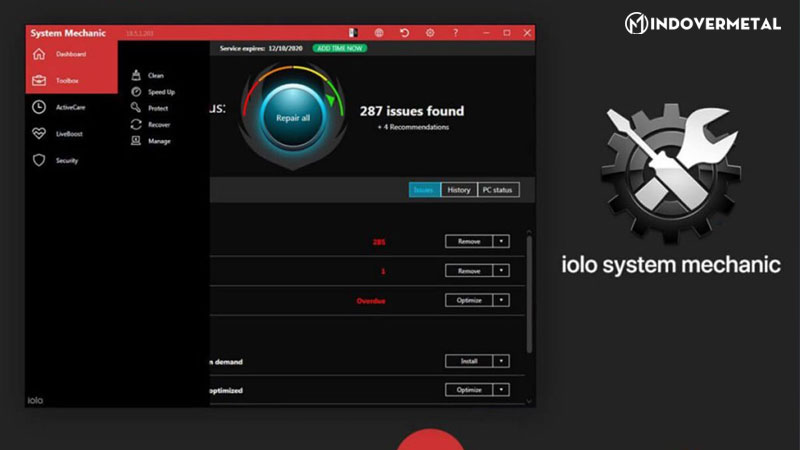Screen dimensions: 800x450
Task: Select the Toolbox briefcase icon
Action: (x=39, y=81)
